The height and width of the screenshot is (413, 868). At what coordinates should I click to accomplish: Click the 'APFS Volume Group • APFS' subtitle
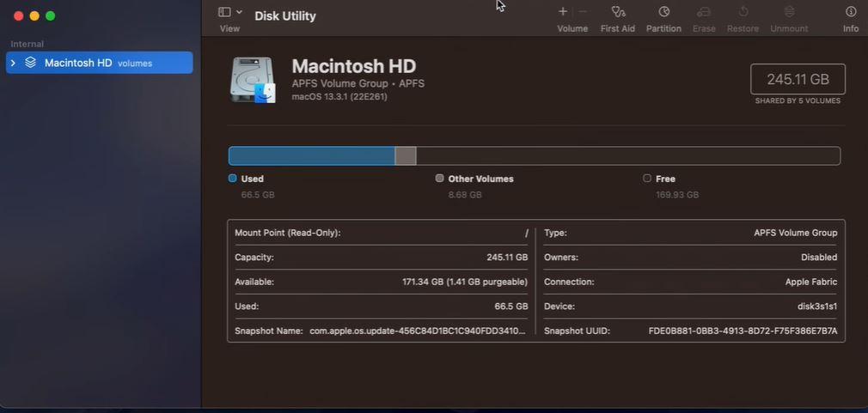pos(358,84)
